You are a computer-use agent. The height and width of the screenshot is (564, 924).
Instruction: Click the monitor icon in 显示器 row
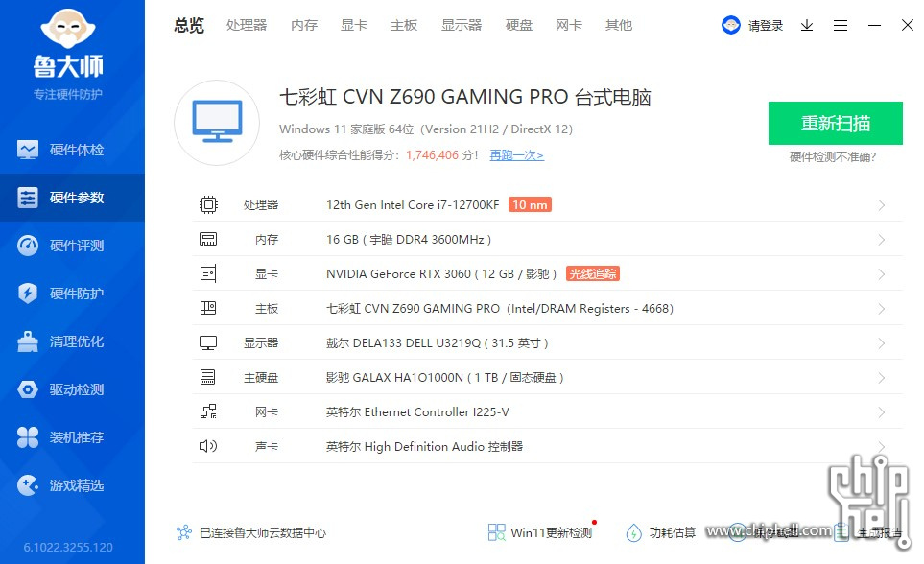(x=208, y=343)
